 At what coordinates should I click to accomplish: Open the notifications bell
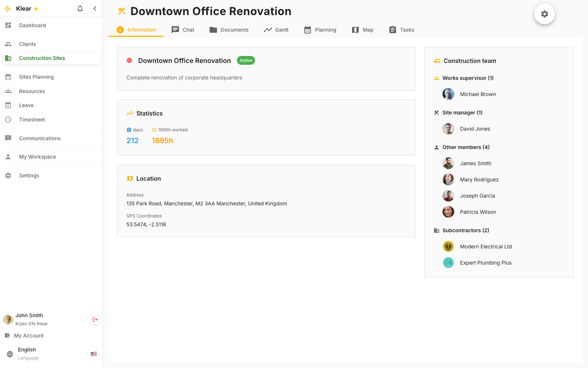(80, 8)
